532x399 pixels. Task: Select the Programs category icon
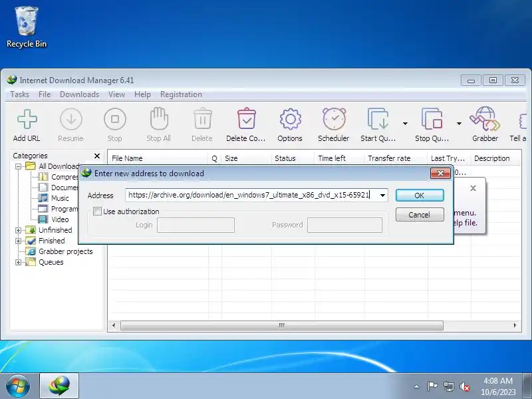pos(43,208)
